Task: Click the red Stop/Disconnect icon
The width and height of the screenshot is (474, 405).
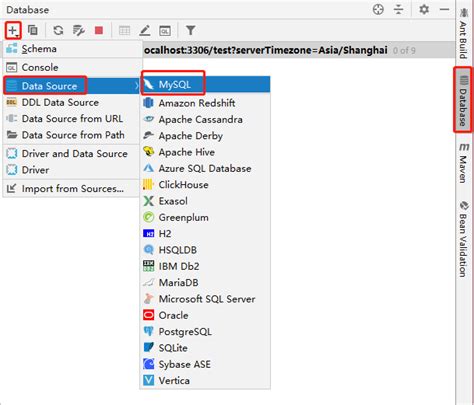Action: 99,30
